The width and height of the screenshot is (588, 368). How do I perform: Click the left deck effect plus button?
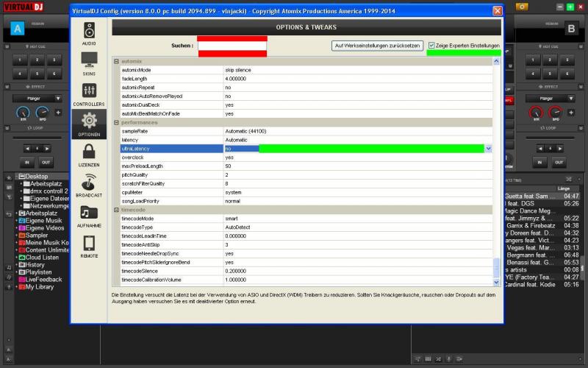point(58,113)
